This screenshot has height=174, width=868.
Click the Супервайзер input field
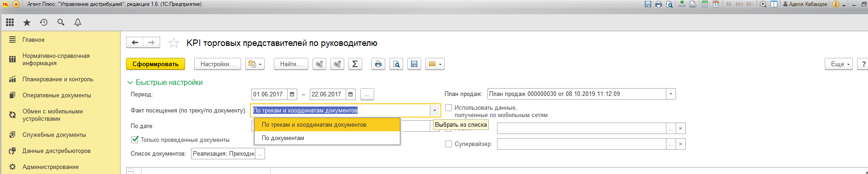point(582,144)
